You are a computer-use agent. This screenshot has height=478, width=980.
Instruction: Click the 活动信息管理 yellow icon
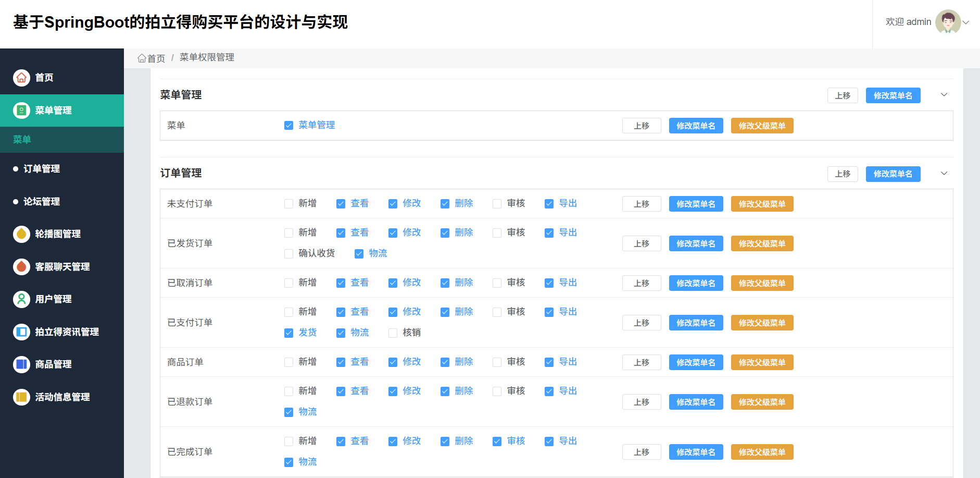[21, 397]
